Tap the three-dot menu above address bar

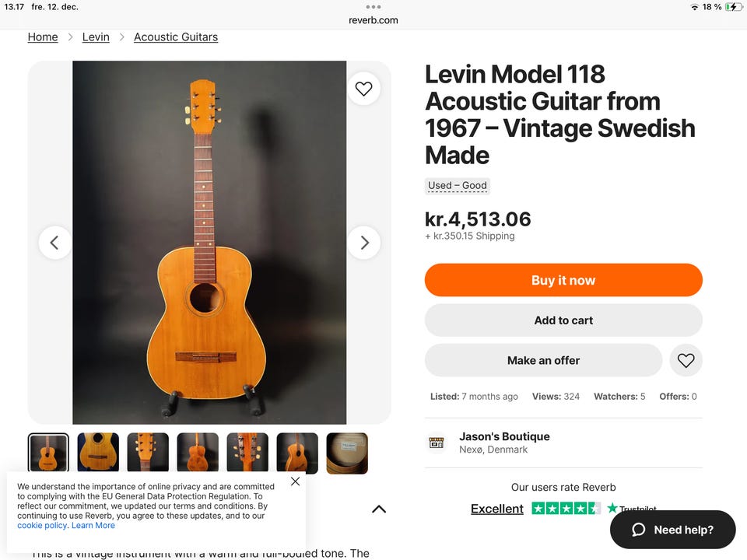click(373, 7)
